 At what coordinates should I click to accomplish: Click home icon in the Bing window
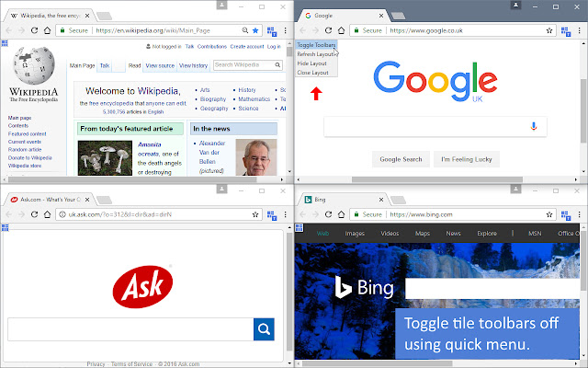point(341,214)
